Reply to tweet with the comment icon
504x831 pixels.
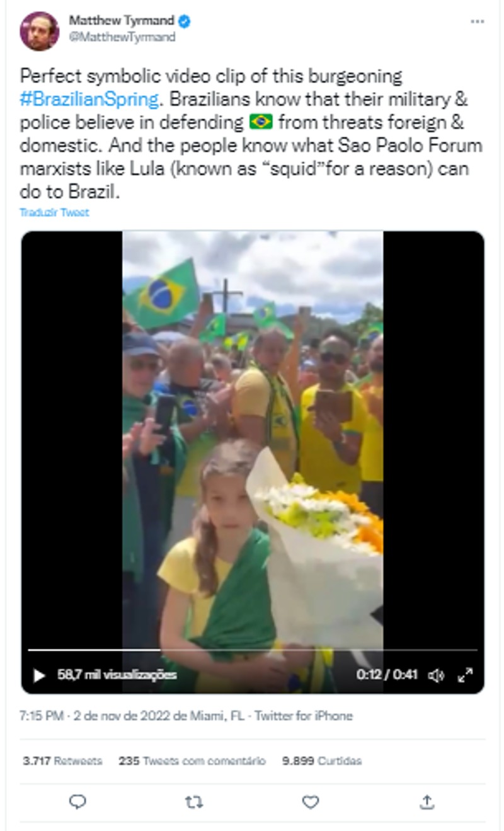point(77,802)
